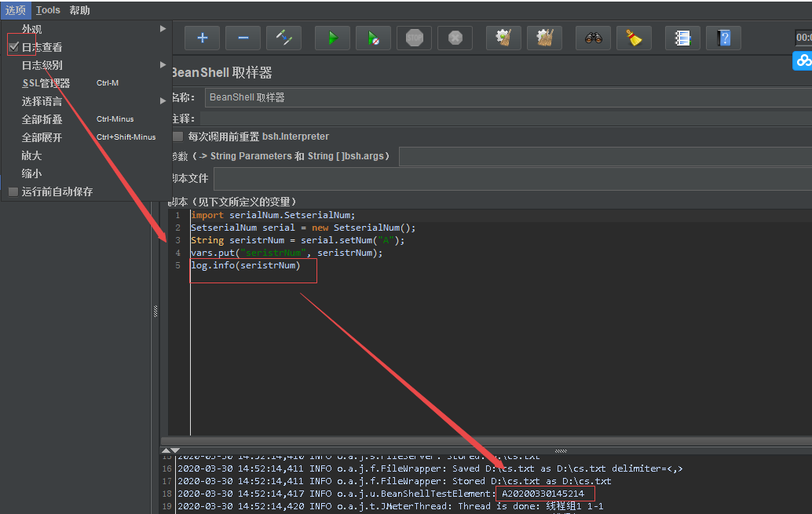Open Search with binoculars icon
This screenshot has height=514, width=812.
[594, 38]
